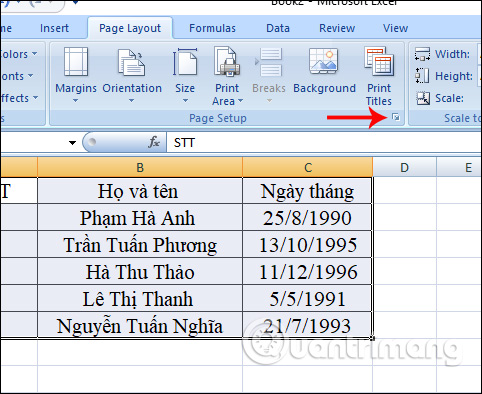This screenshot has width=482, height=394.
Task: Click the formula bar containing STT
Action: (x=323, y=143)
